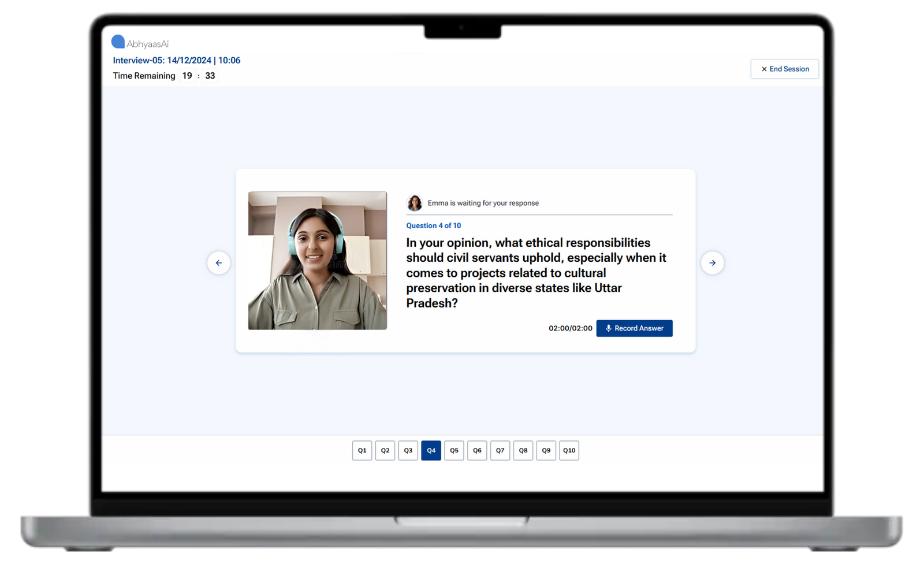Go to previous question with left arrow
Viewport: 924px width, 564px height.
pyautogui.click(x=219, y=263)
